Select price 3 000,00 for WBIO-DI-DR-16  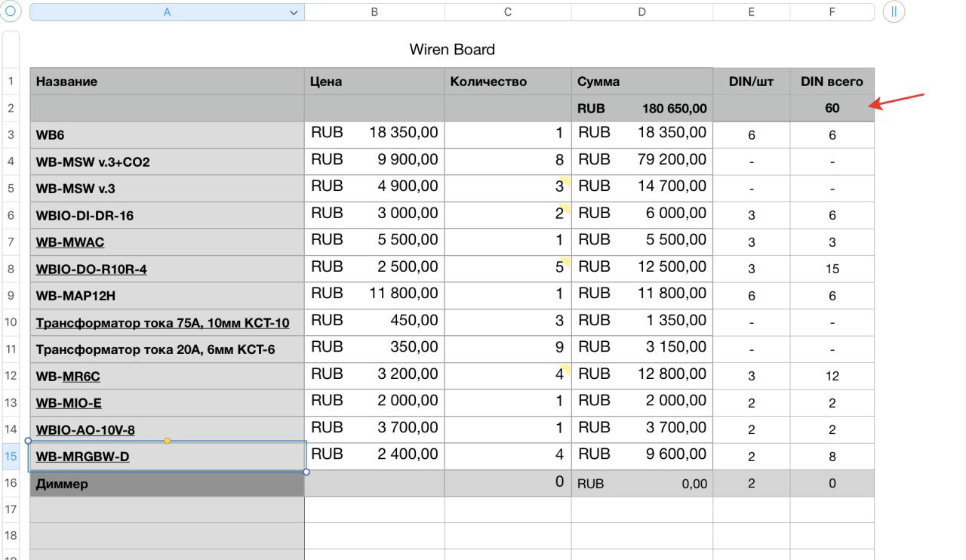374,215
